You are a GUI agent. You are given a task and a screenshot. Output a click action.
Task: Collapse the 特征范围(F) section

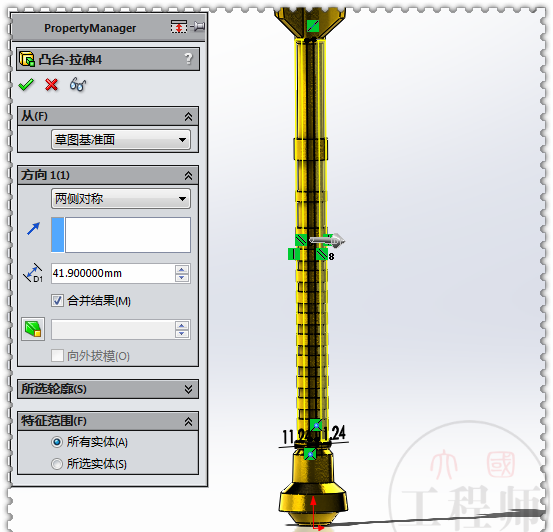click(188, 421)
